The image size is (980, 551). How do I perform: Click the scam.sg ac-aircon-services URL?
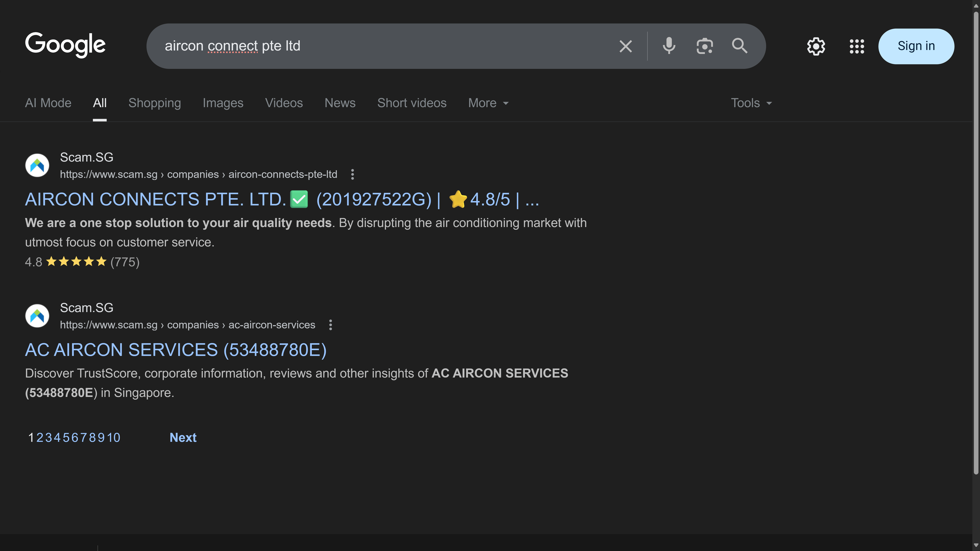pyautogui.click(x=188, y=325)
